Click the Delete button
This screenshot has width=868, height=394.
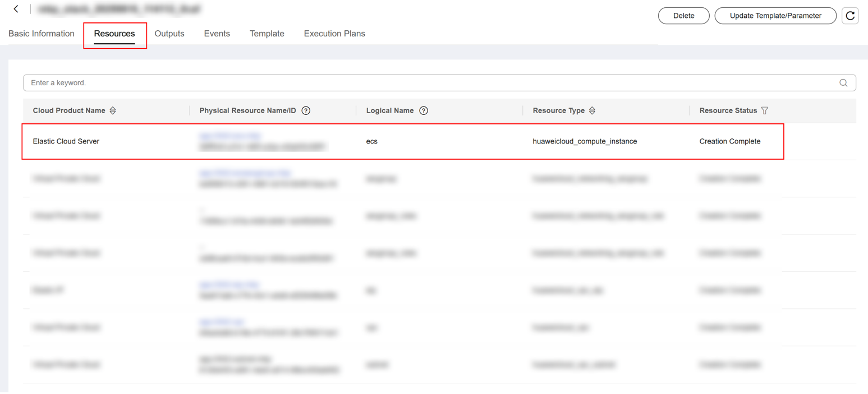click(x=683, y=16)
